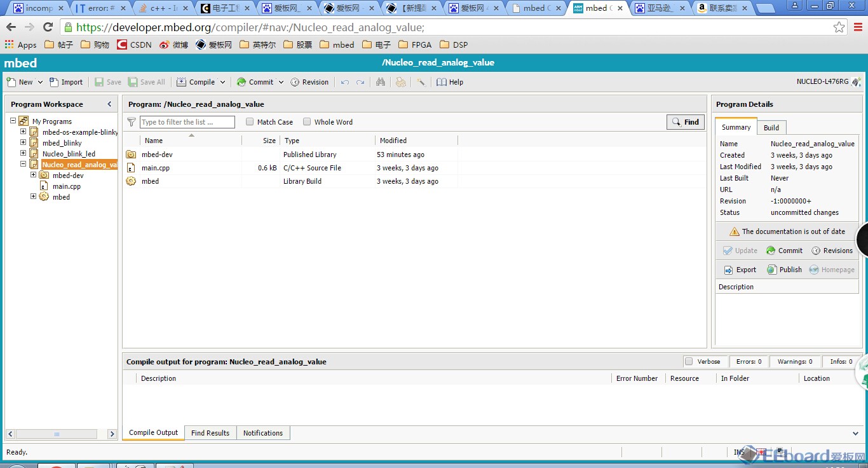The width and height of the screenshot is (868, 468).
Task: Open the DSP bookmarks folder
Action: coord(454,45)
